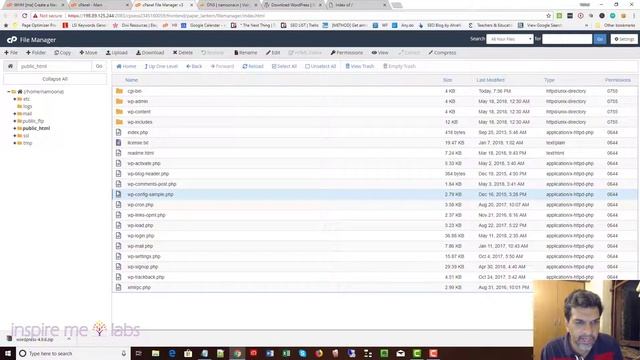Image resolution: width=640 pixels, height=360 pixels.
Task: Click the taskbar search box
Action: pos(73,353)
